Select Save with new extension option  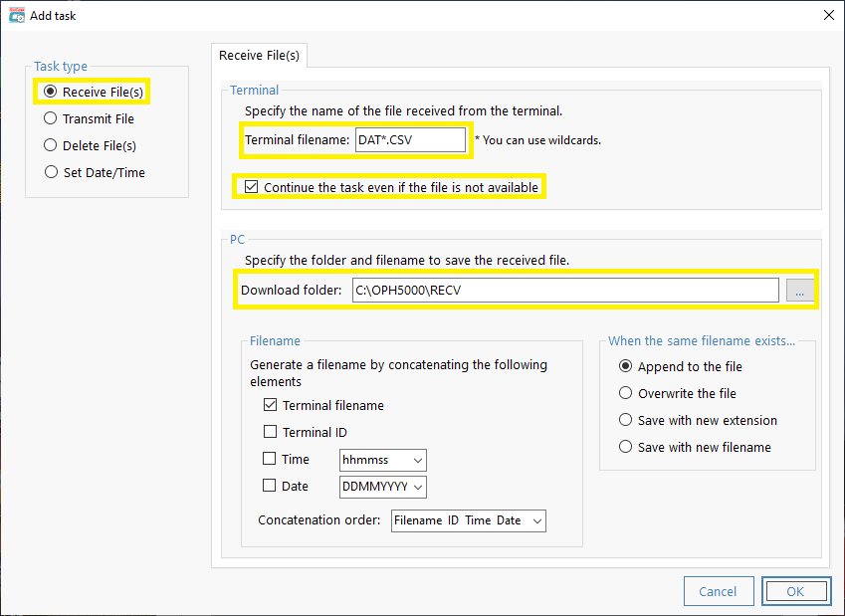[x=698, y=420]
